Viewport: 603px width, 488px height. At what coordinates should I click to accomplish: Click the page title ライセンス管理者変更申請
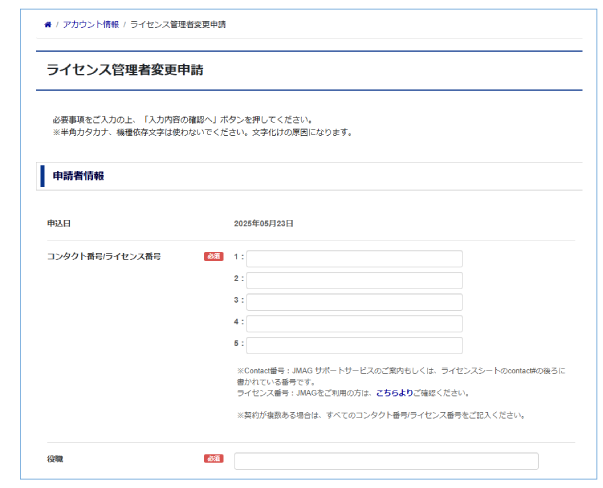pyautogui.click(x=125, y=70)
